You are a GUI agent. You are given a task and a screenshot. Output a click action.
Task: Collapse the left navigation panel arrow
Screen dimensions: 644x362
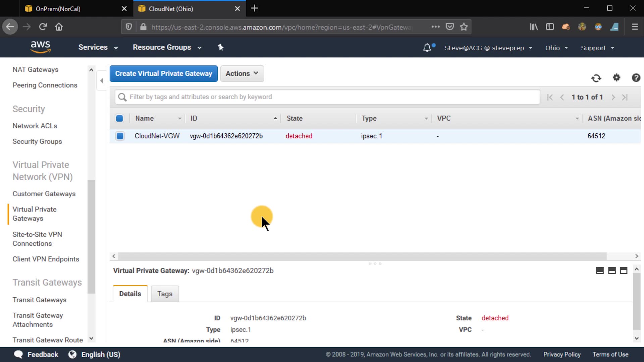coord(102,80)
